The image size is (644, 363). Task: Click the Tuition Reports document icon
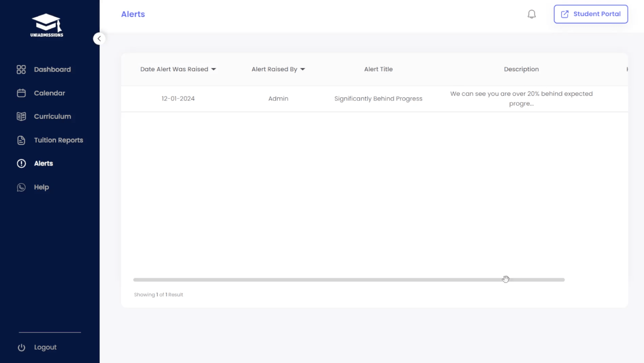[x=21, y=140]
